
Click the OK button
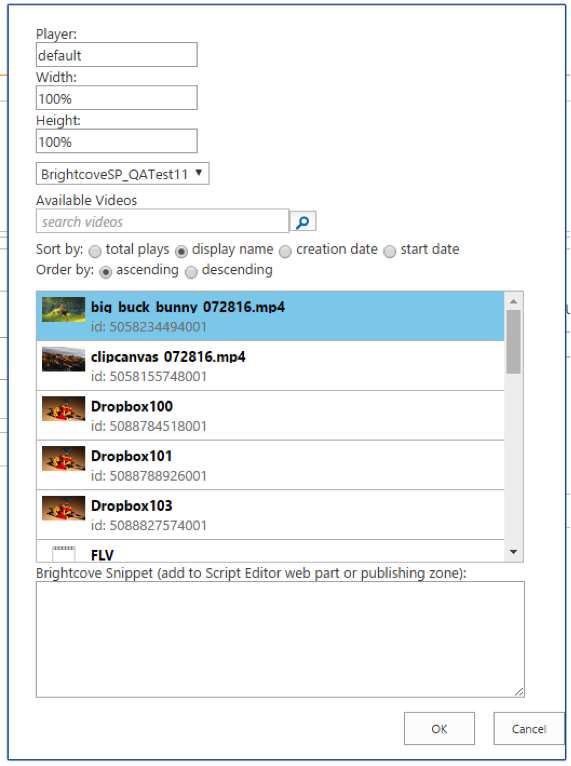coord(439,729)
